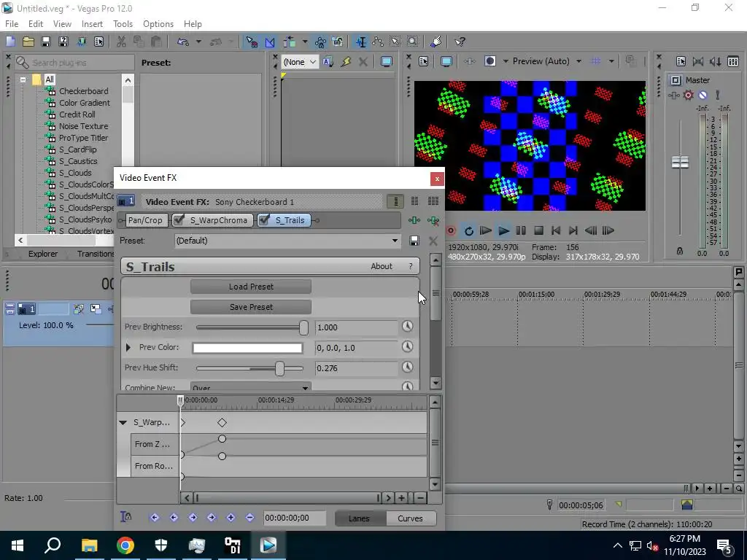
Task: Click the Downmix Output speaker icon
Action: pos(698,61)
